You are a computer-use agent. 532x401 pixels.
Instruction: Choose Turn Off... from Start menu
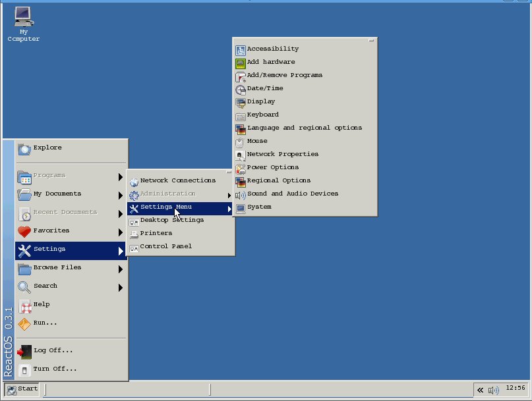(55, 369)
